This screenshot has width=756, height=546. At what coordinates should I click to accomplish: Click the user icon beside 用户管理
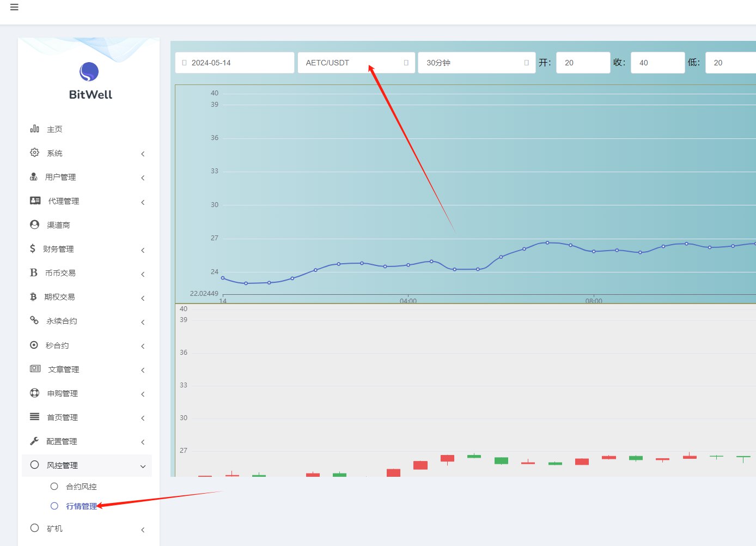click(x=34, y=177)
